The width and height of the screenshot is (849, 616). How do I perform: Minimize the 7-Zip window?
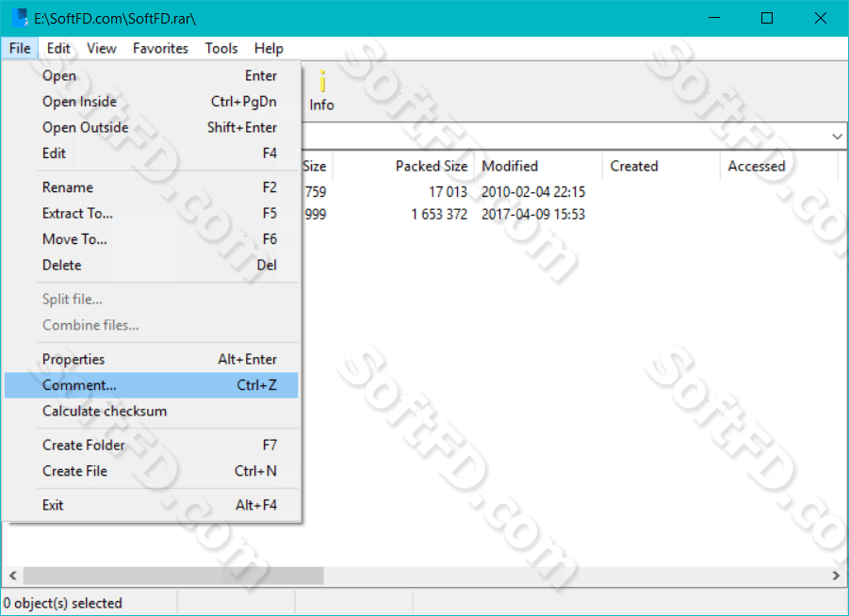(714, 18)
